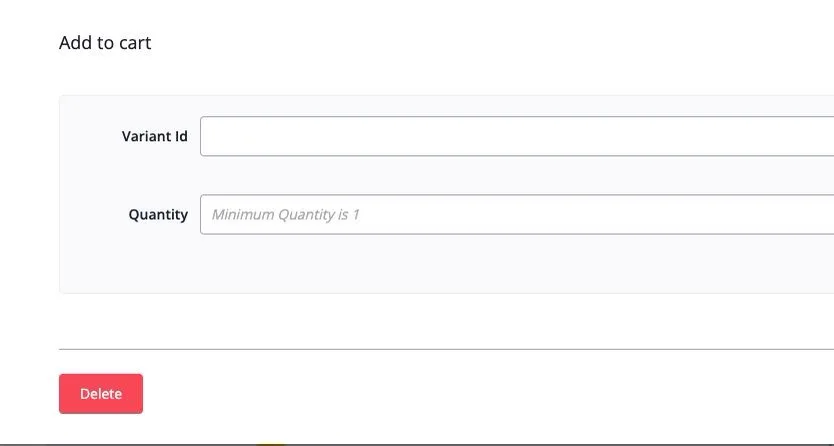834x446 pixels.
Task: Delete this Add to cart action
Action: 101,393
